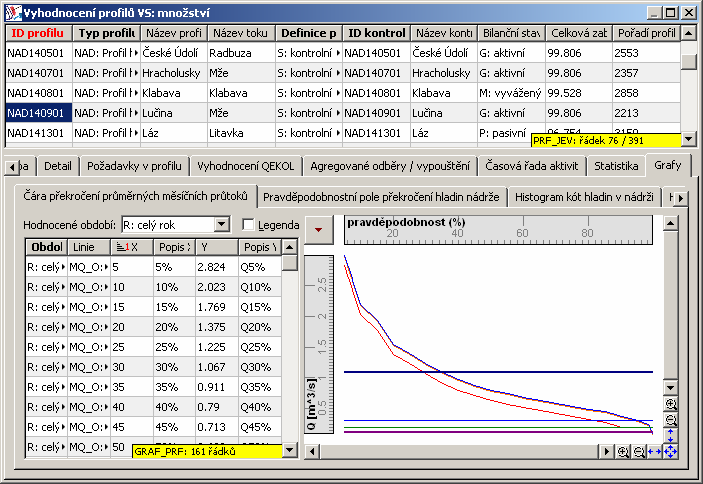The height and width of the screenshot is (484, 703).
Task: Fit chart in all directions icon
Action: click(x=670, y=451)
